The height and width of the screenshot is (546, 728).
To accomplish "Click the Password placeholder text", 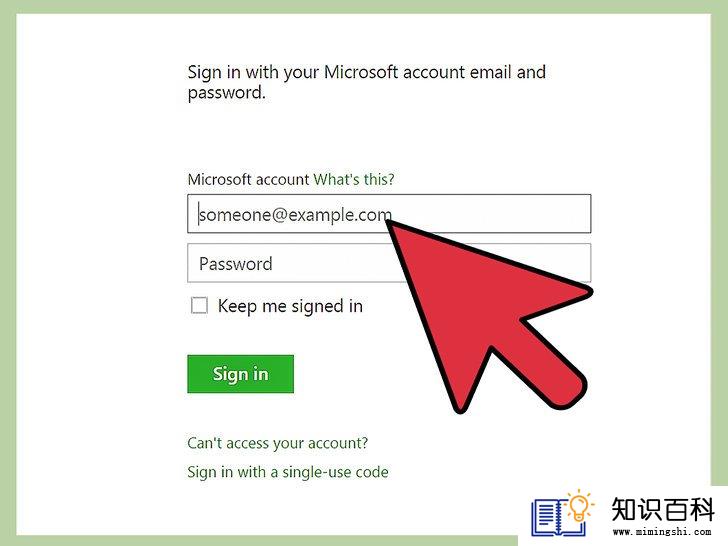I will (235, 264).
